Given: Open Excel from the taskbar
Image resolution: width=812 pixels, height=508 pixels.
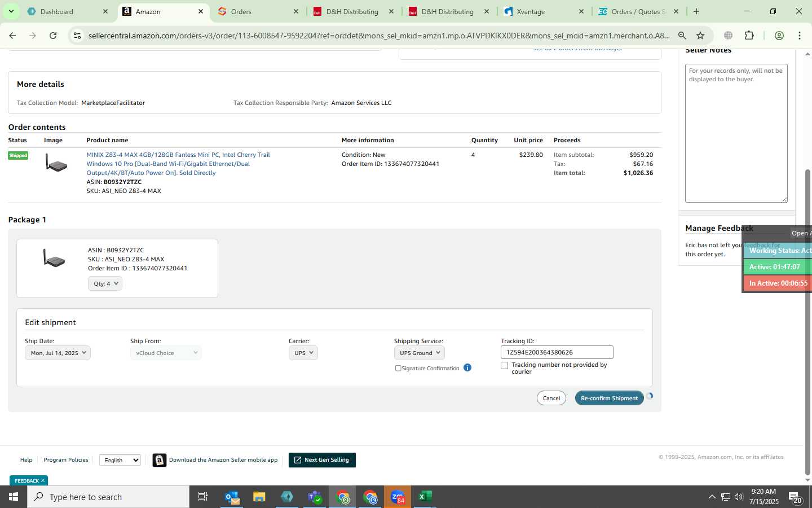Looking at the screenshot, I should [x=425, y=497].
